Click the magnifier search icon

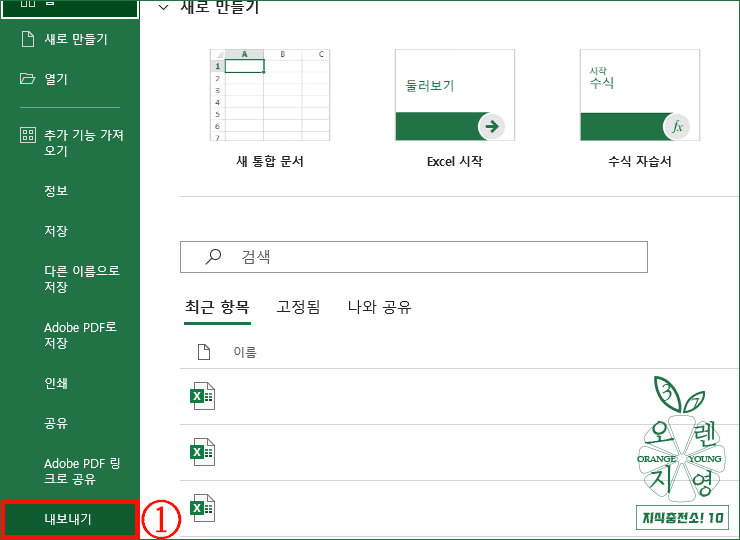(x=213, y=256)
